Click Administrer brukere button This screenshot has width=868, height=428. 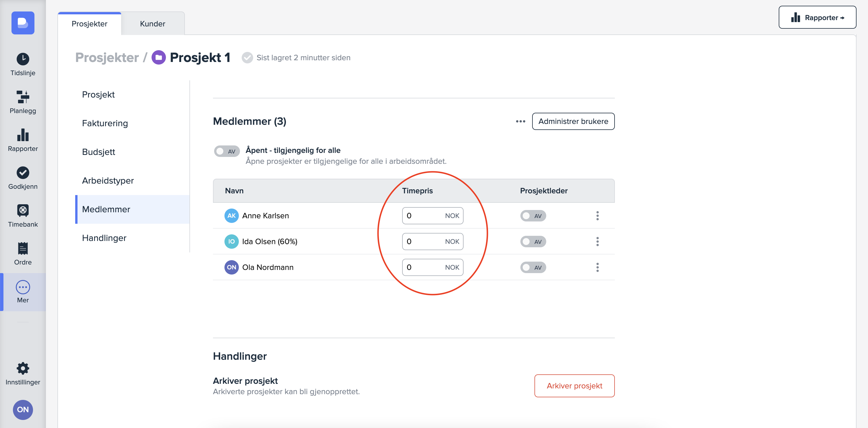573,121
